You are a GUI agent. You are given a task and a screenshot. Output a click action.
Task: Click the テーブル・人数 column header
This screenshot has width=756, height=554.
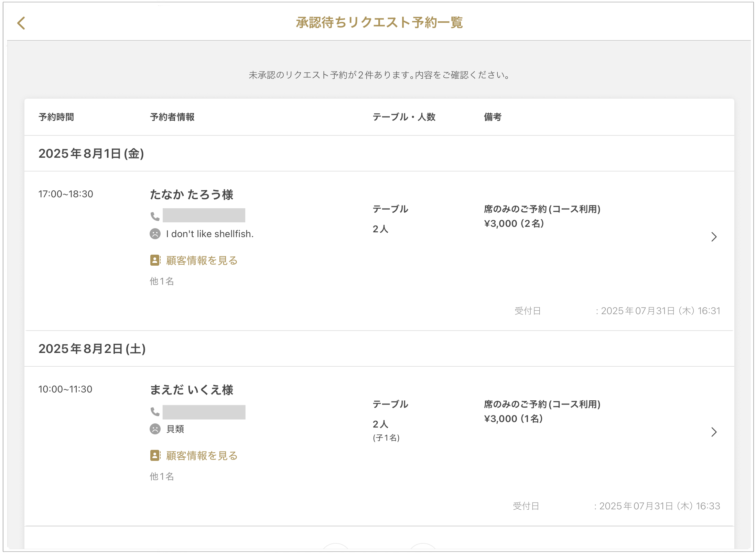tap(404, 117)
